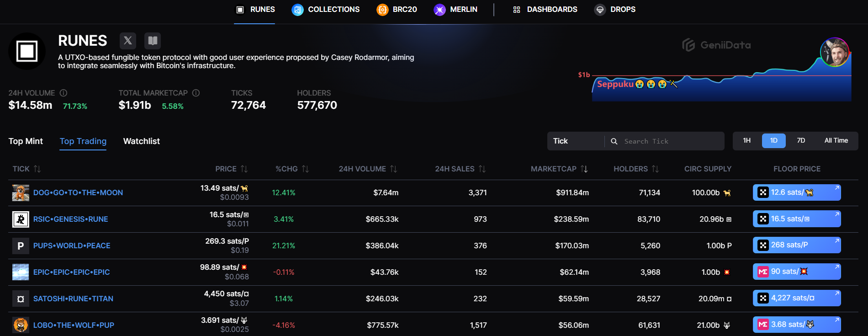Click the user avatar on the chart
The image size is (868, 336).
tap(834, 52)
